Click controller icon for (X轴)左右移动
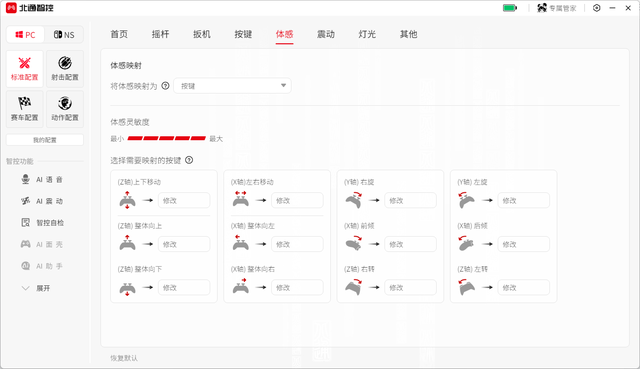Image resolution: width=640 pixels, height=369 pixels. click(x=240, y=200)
